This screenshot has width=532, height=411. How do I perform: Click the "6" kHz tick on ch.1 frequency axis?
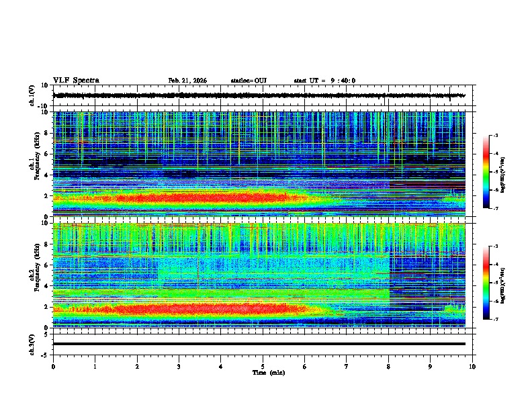[47, 154]
